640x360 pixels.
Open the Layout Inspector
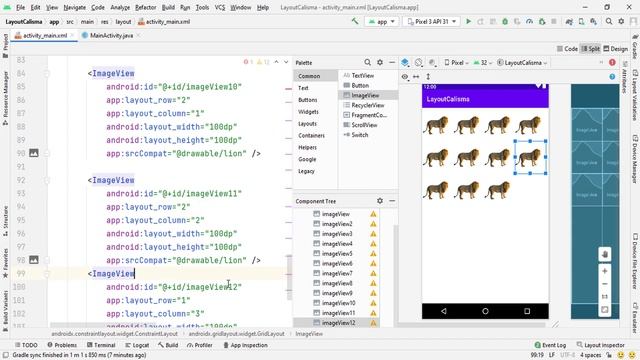pos(600,345)
